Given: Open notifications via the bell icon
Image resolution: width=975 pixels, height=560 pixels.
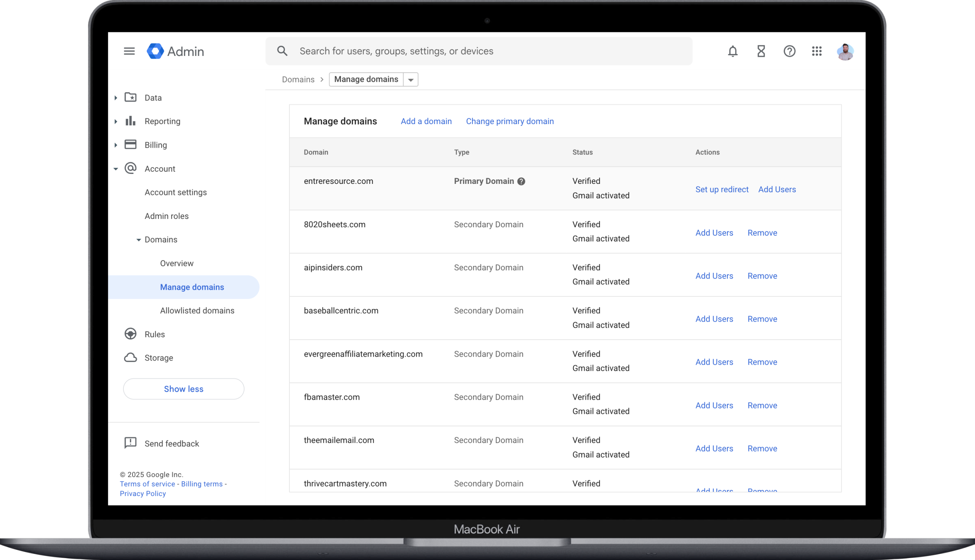Looking at the screenshot, I should click(x=733, y=51).
